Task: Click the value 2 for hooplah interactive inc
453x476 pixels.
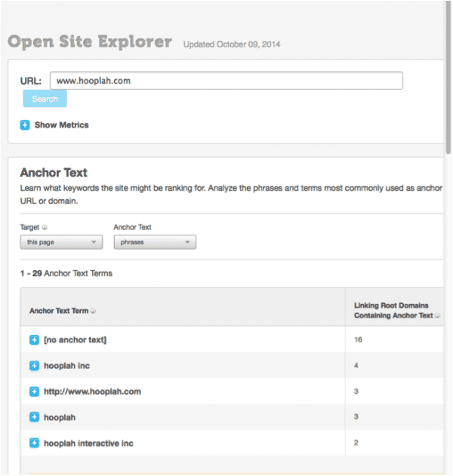Action: tap(356, 443)
